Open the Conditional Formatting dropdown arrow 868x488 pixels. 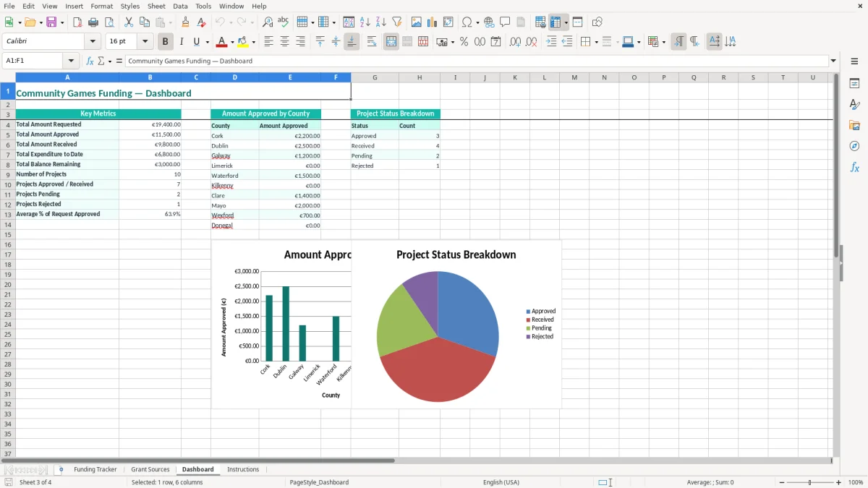pyautogui.click(x=663, y=42)
